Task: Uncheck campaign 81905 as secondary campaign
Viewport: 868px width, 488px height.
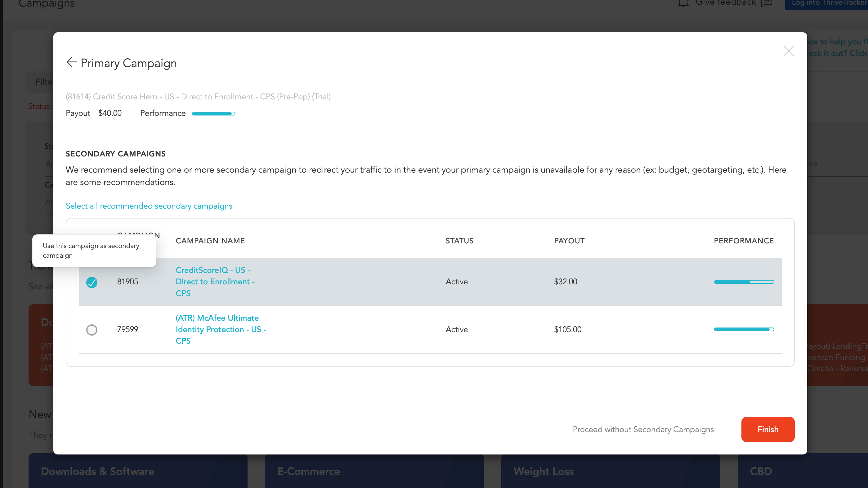Action: click(92, 282)
